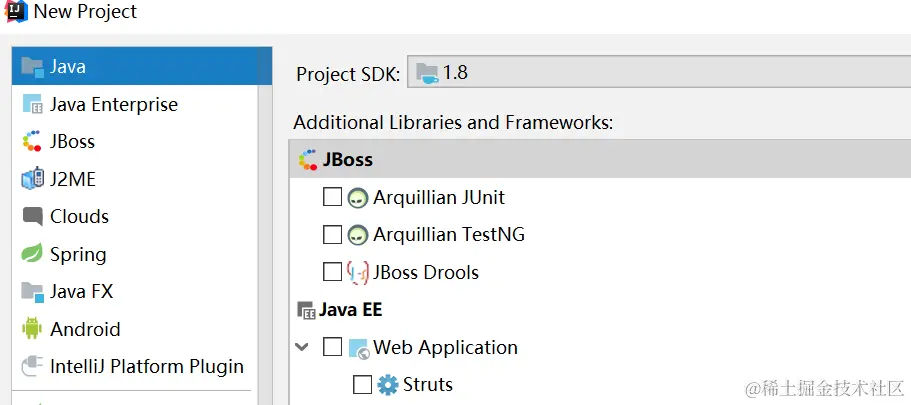The image size is (911, 405).
Task: Tick the JBoss Drools checkbox
Action: (332, 272)
